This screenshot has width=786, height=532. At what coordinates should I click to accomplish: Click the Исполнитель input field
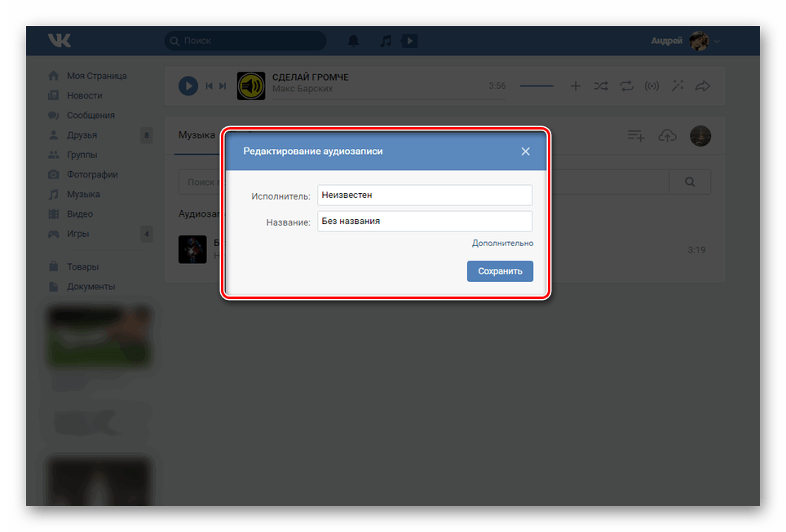424,196
